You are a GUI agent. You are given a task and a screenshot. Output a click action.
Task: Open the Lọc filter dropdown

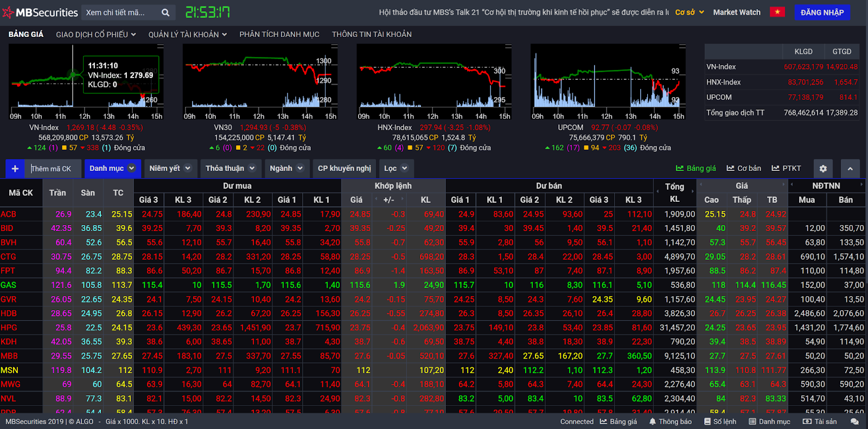(x=396, y=169)
